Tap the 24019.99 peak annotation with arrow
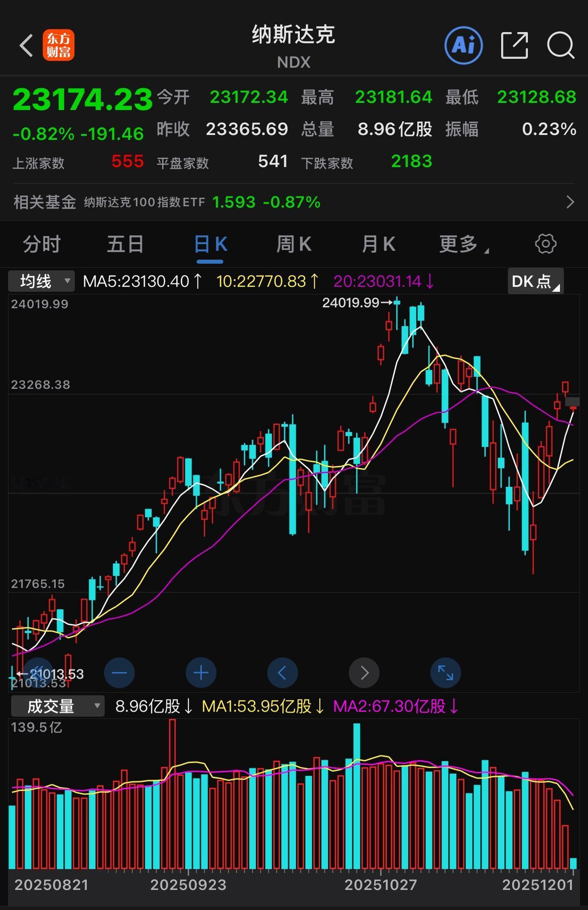This screenshot has height=910, width=588. point(358,303)
